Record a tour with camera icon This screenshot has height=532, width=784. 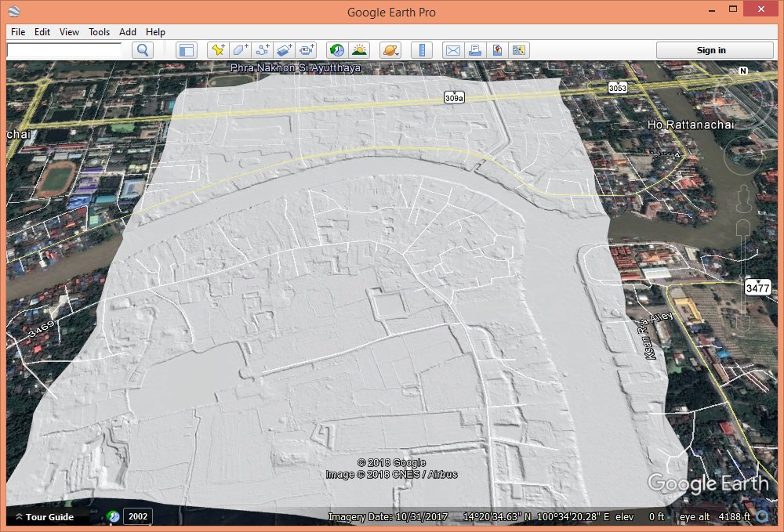coord(307,50)
